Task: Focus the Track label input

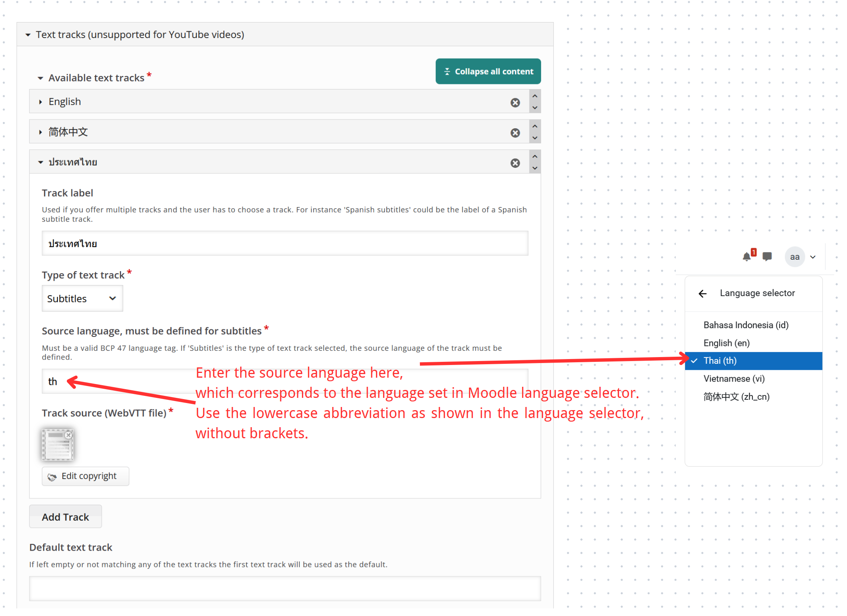Action: coord(285,243)
